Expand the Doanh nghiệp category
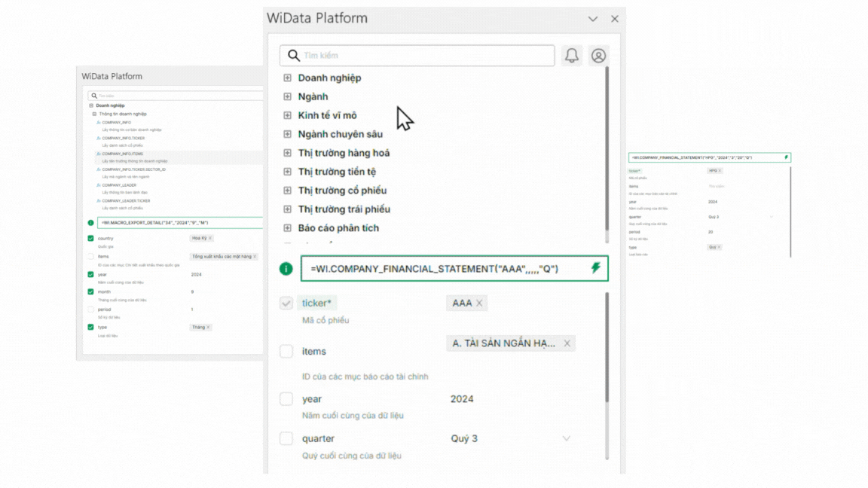This screenshot has height=488, width=868. click(287, 78)
